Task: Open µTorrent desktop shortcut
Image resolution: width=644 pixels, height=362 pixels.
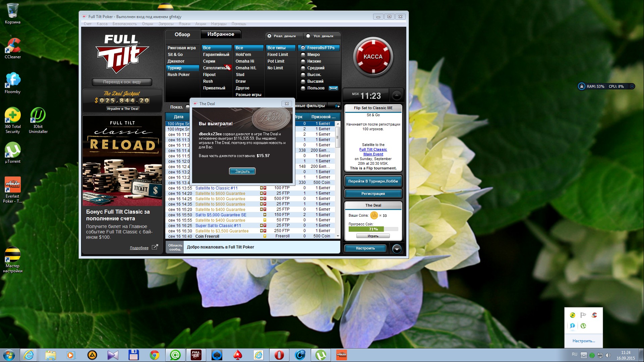Action: click(12, 153)
